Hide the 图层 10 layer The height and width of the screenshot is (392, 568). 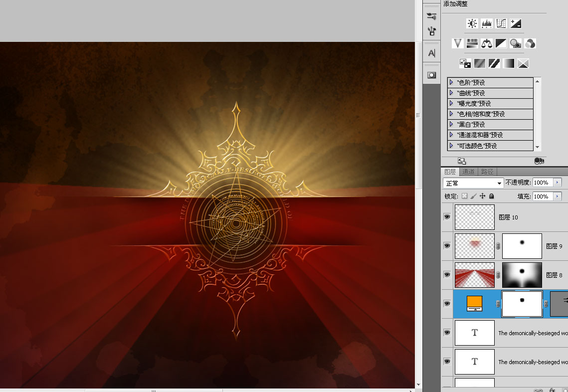(447, 217)
